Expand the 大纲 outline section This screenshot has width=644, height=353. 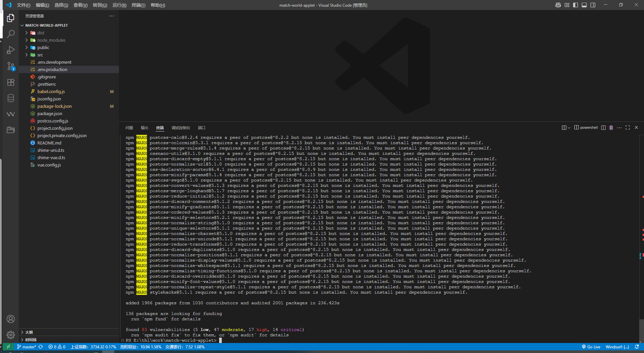click(x=69, y=332)
